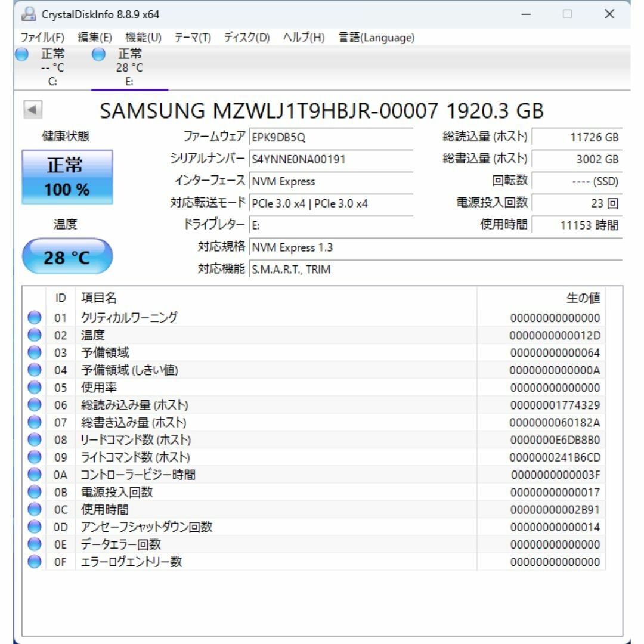The image size is (644, 644).
Task: Click status orb for ID 02 温度 row
Action: [35, 335]
